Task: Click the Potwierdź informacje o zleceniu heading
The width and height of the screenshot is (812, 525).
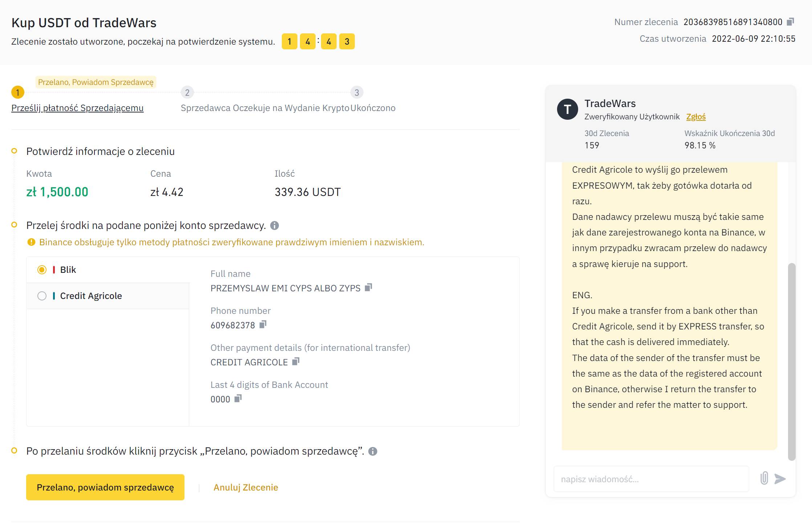Action: 100,152
